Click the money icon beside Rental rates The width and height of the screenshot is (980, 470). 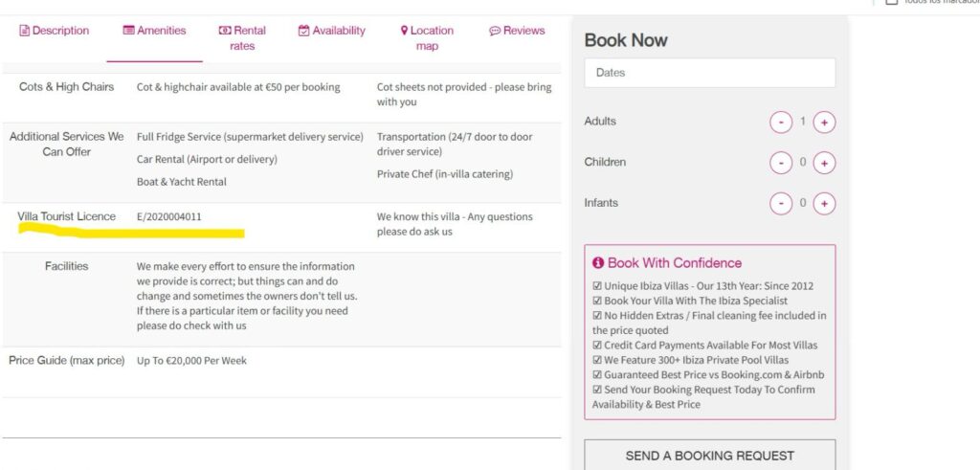(x=224, y=30)
